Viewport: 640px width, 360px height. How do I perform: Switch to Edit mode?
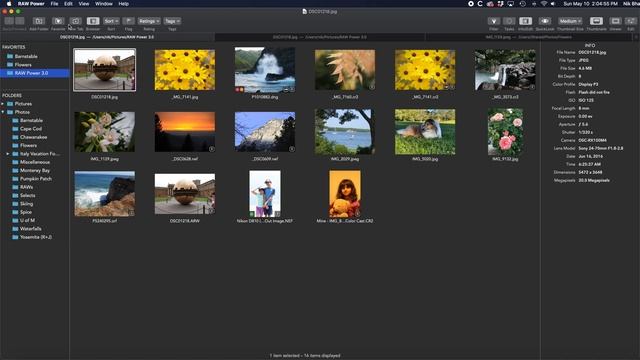pos(631,21)
